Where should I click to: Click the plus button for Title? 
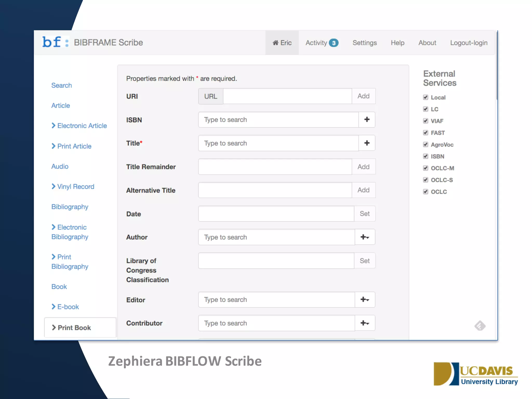(367, 143)
